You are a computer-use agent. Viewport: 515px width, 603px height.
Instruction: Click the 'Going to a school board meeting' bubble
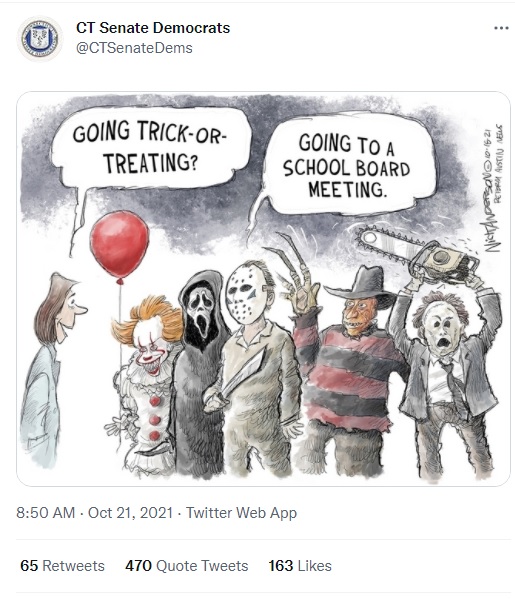(x=348, y=163)
